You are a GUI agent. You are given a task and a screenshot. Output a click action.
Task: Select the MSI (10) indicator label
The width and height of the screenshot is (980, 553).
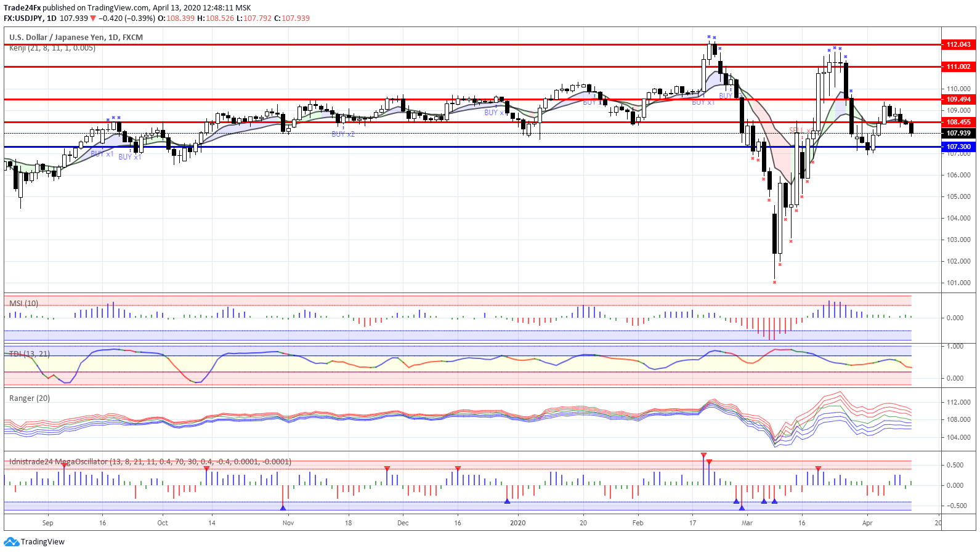click(23, 304)
